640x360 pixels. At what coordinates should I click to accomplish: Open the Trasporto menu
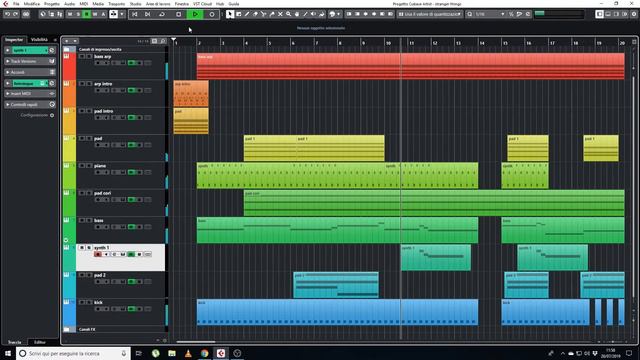pos(116,4)
